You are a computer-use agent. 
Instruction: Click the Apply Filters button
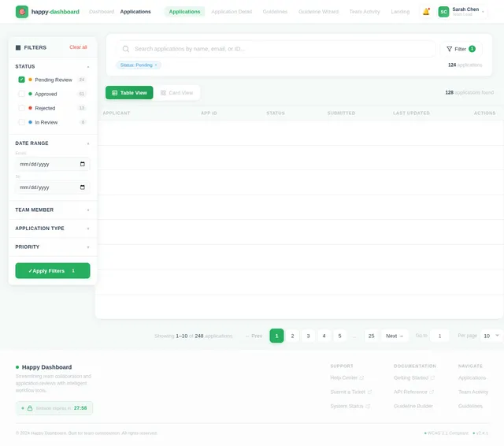(x=53, y=271)
